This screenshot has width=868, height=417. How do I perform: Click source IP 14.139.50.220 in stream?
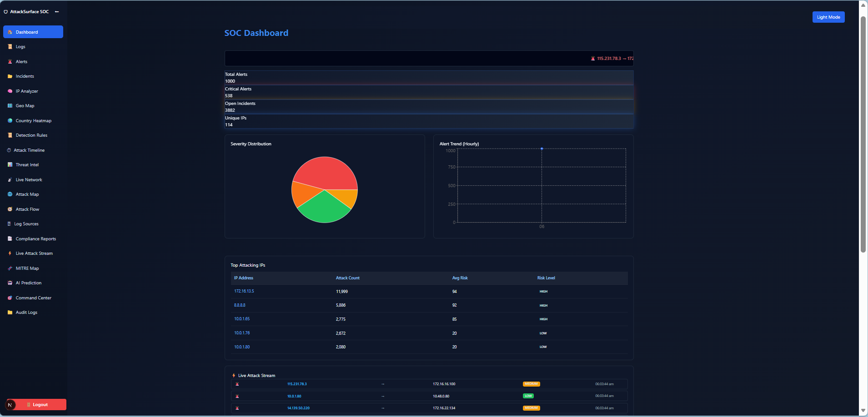[x=298, y=408]
